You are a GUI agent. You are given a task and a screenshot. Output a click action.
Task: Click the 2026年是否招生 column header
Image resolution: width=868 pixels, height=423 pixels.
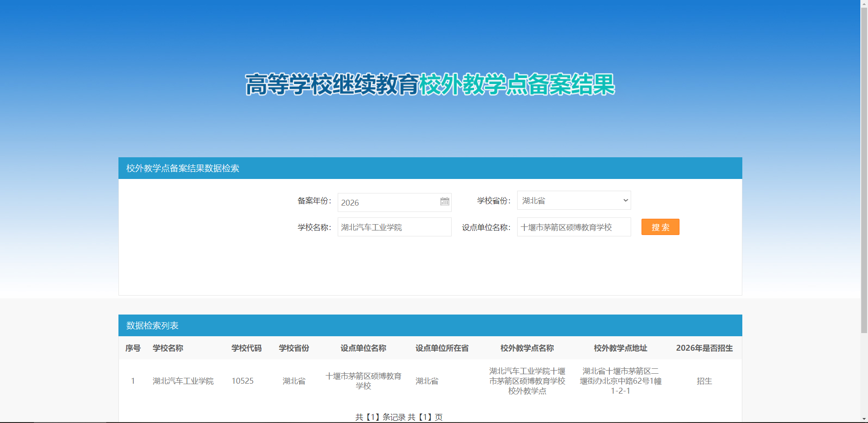coord(704,348)
